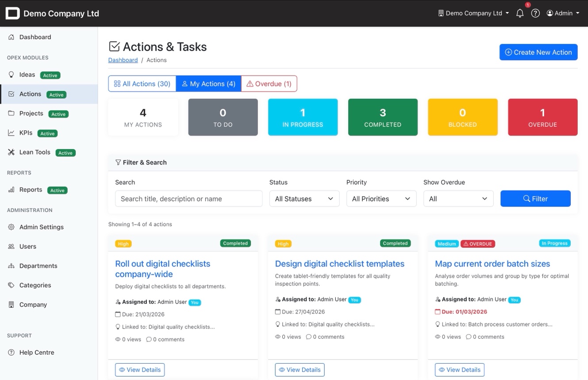Open the Show Overdue dropdown
The height and width of the screenshot is (380, 588).
(458, 199)
